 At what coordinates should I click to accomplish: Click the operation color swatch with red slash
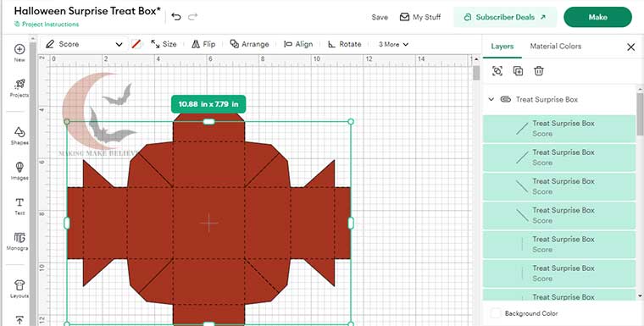coord(136,44)
